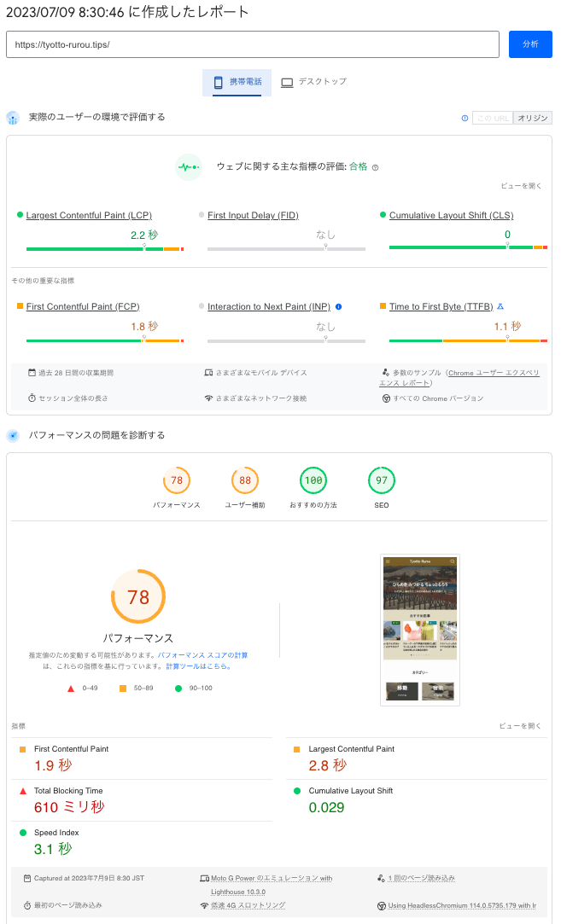This screenshot has height=924, width=561.
Task: Click TTFB experimental flask icon
Action: click(500, 306)
